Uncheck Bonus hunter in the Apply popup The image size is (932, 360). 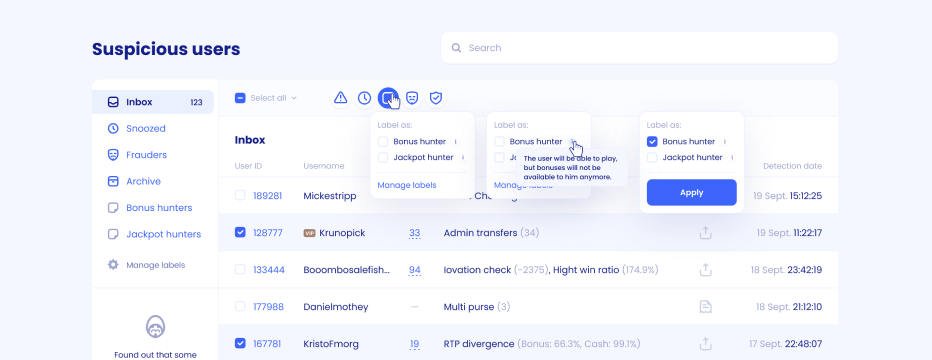[x=652, y=141]
